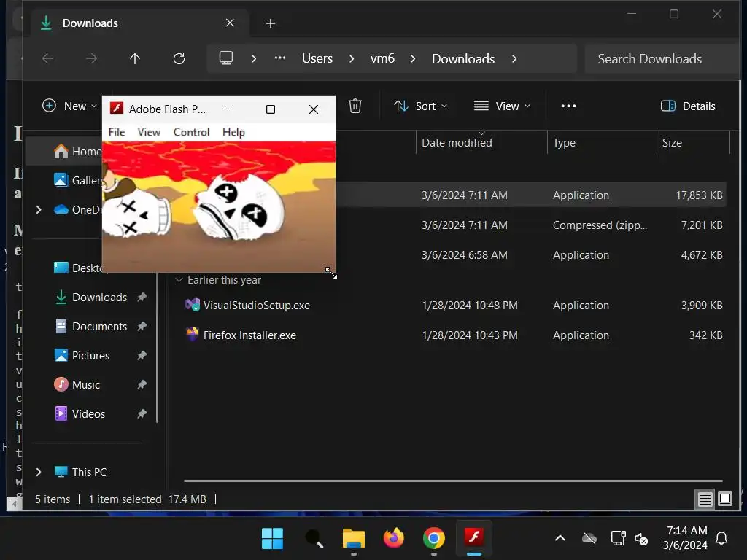Open the View menu in Adobe Flash Player

[x=149, y=133]
